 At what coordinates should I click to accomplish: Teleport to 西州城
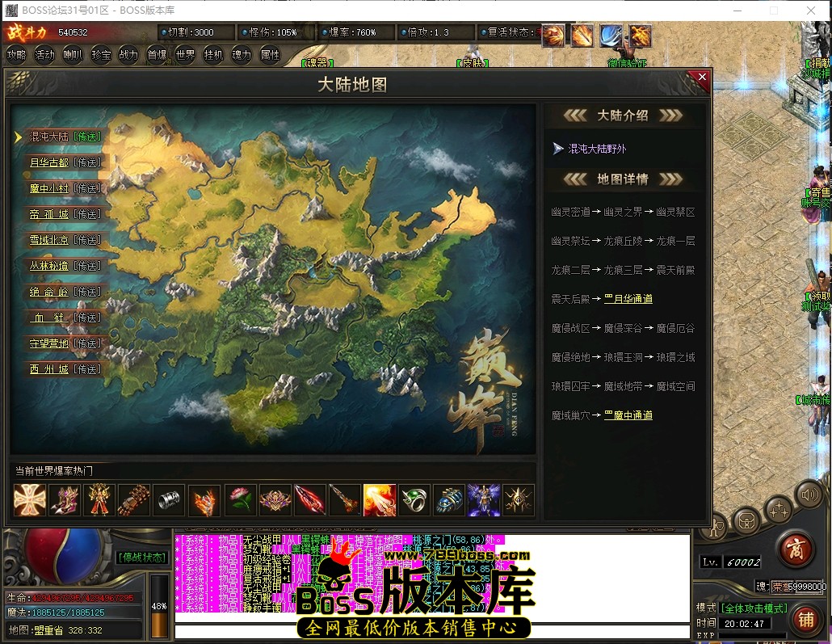click(87, 369)
